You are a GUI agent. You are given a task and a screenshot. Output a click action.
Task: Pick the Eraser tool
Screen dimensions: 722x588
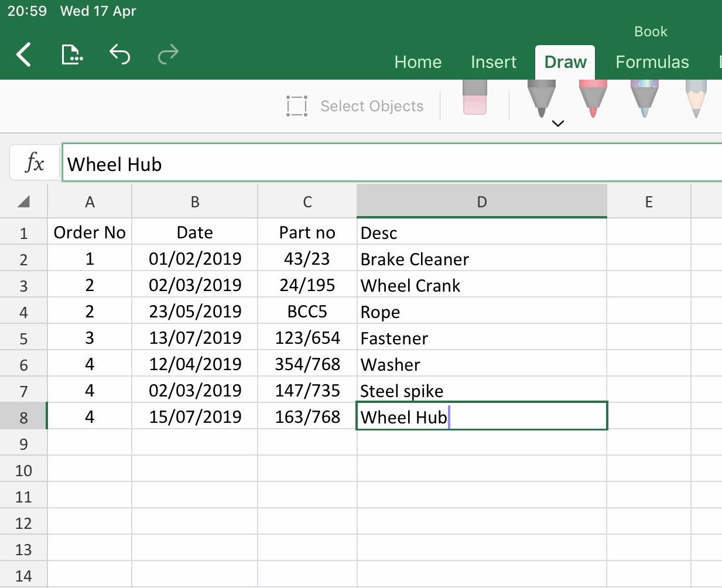[474, 100]
